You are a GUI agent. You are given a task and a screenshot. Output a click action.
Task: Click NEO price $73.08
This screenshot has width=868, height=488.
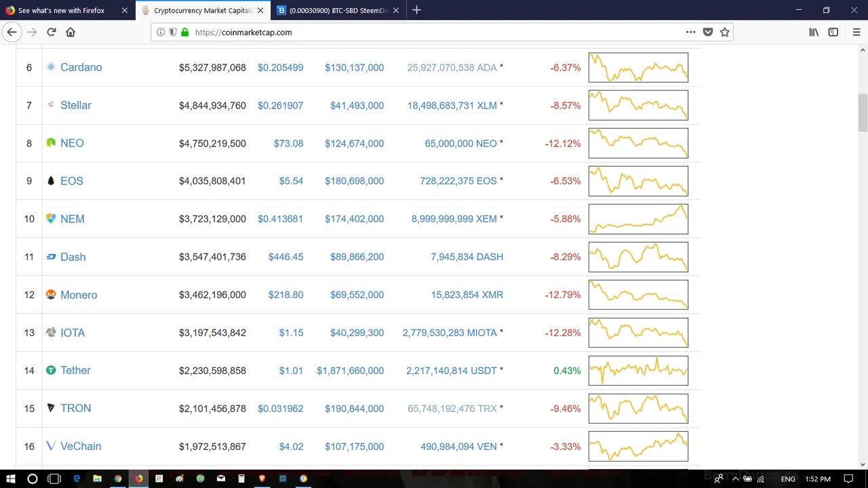click(x=288, y=144)
